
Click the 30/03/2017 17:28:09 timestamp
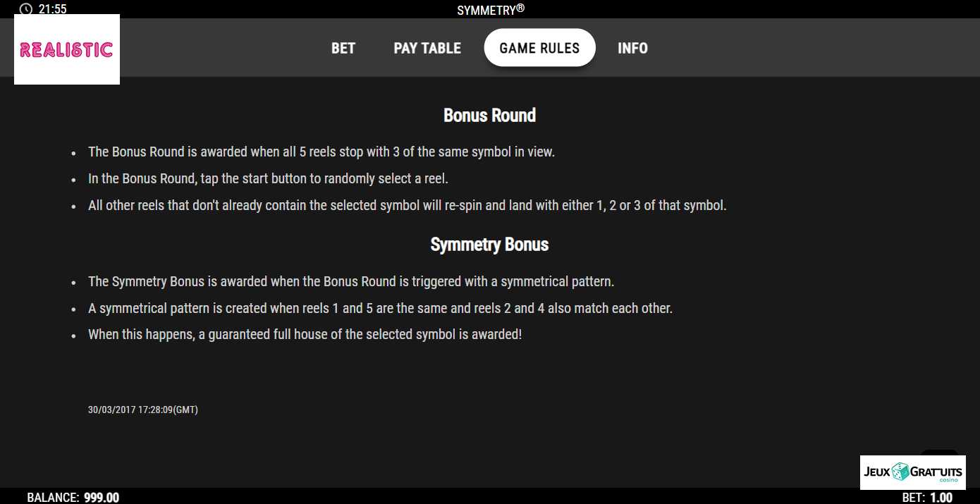(143, 410)
